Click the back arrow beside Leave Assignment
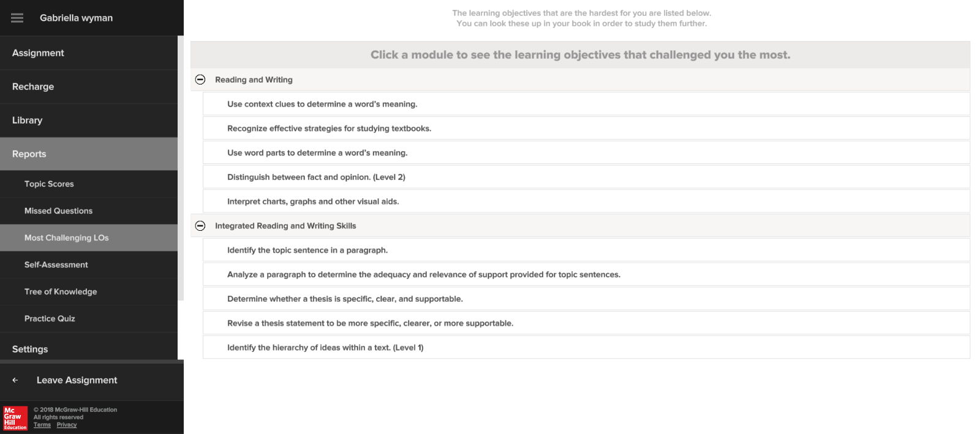Viewport: 980px width, 434px height. pyautogui.click(x=15, y=380)
